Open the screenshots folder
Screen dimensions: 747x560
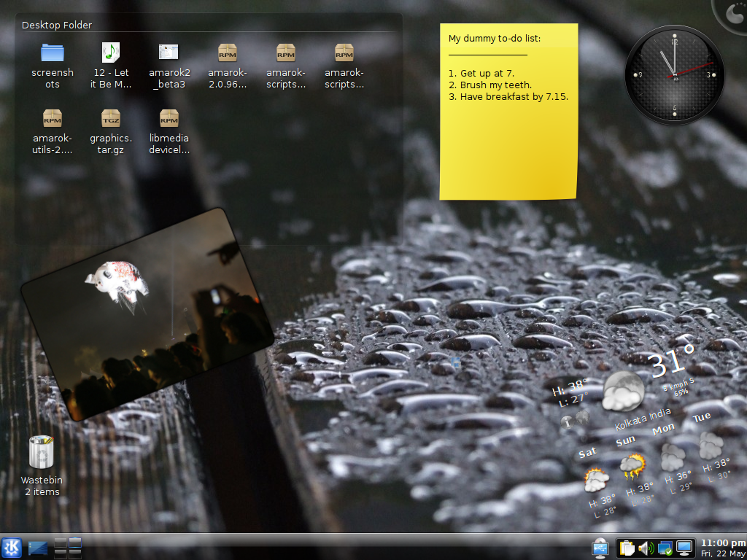pos(53,52)
